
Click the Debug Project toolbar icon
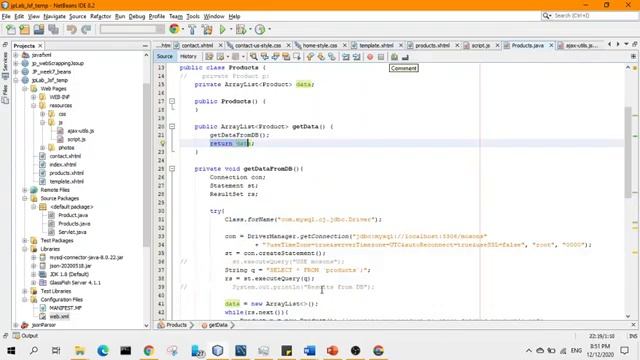[241, 29]
